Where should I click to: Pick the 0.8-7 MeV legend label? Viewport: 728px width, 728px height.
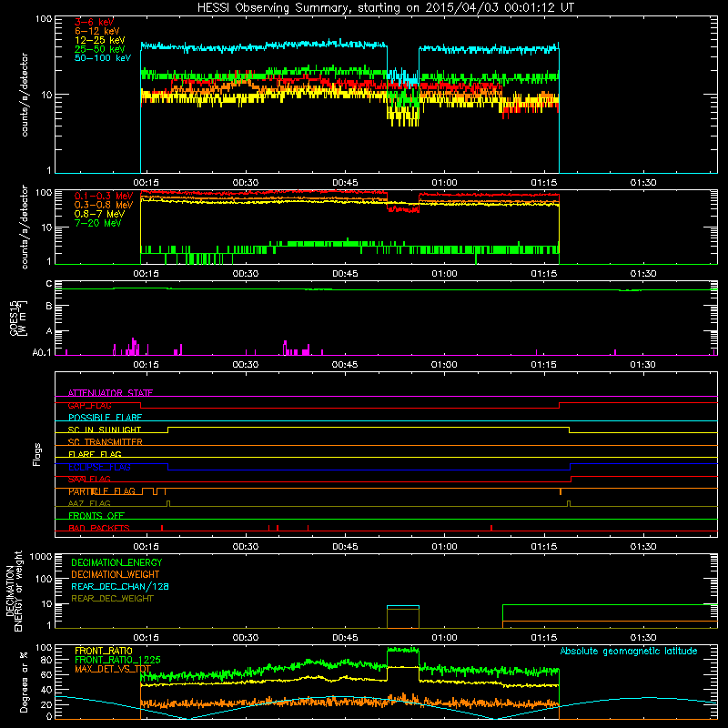(x=100, y=214)
